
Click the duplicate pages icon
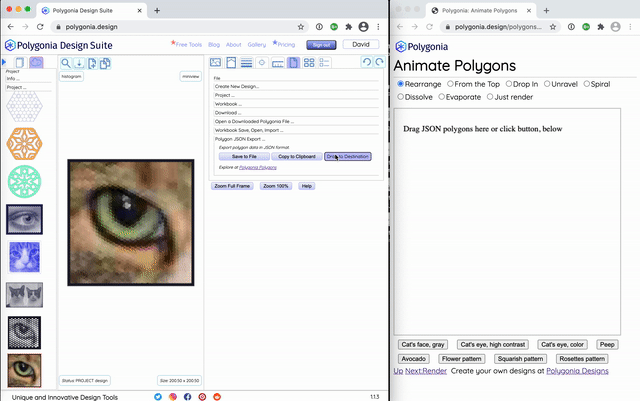105,63
